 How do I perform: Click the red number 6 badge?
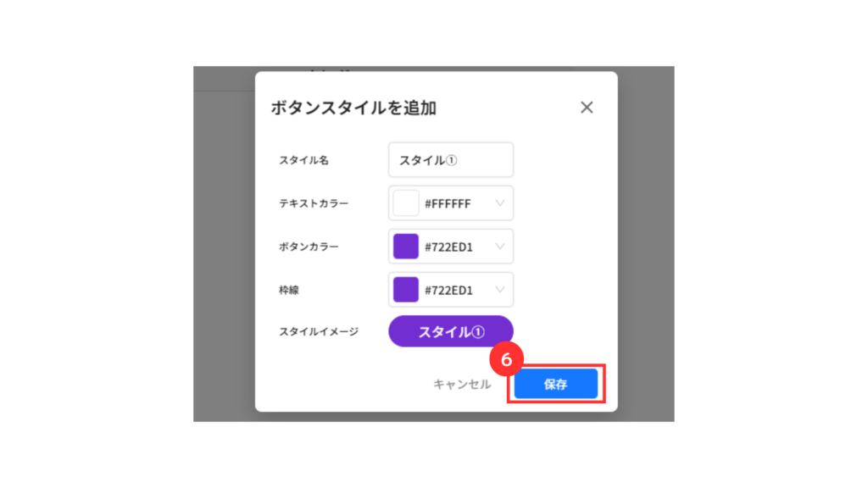coord(506,359)
